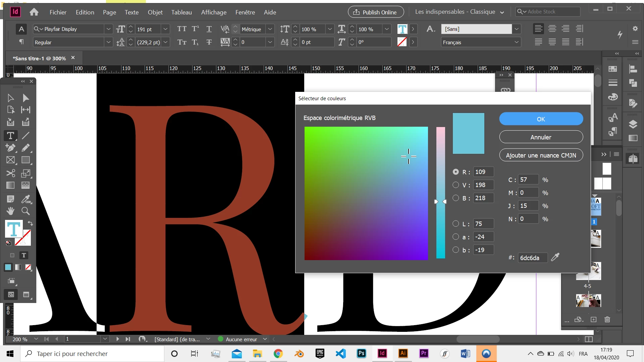Screen dimensions: 644x362
Task: Select the Pencil tool
Action: click(25, 147)
